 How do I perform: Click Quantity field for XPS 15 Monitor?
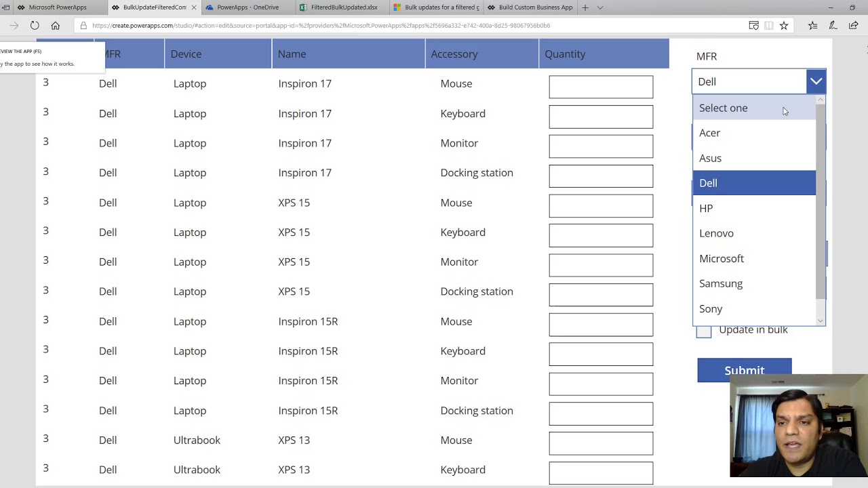point(601,265)
